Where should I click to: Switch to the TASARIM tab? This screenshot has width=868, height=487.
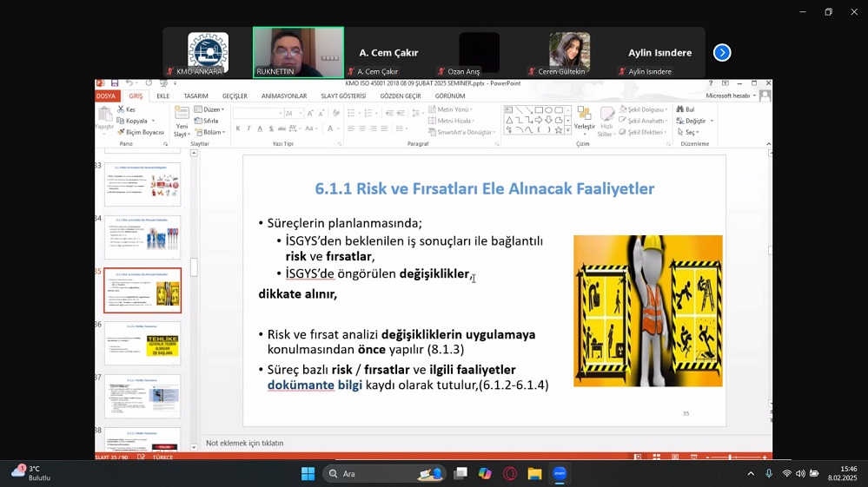click(196, 95)
